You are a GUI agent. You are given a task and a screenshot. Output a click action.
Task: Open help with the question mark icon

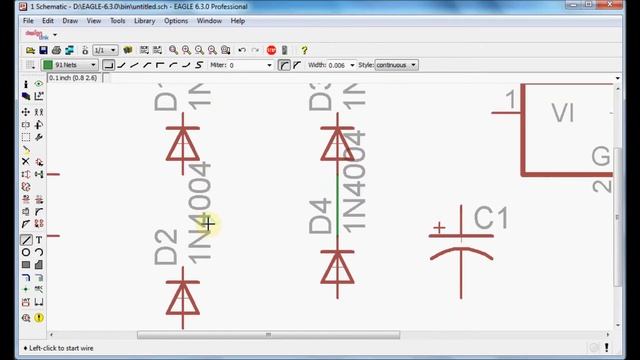[304, 50]
